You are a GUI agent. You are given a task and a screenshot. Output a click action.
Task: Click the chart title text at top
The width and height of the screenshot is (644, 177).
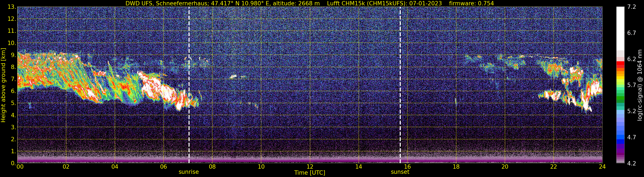pos(310,3)
